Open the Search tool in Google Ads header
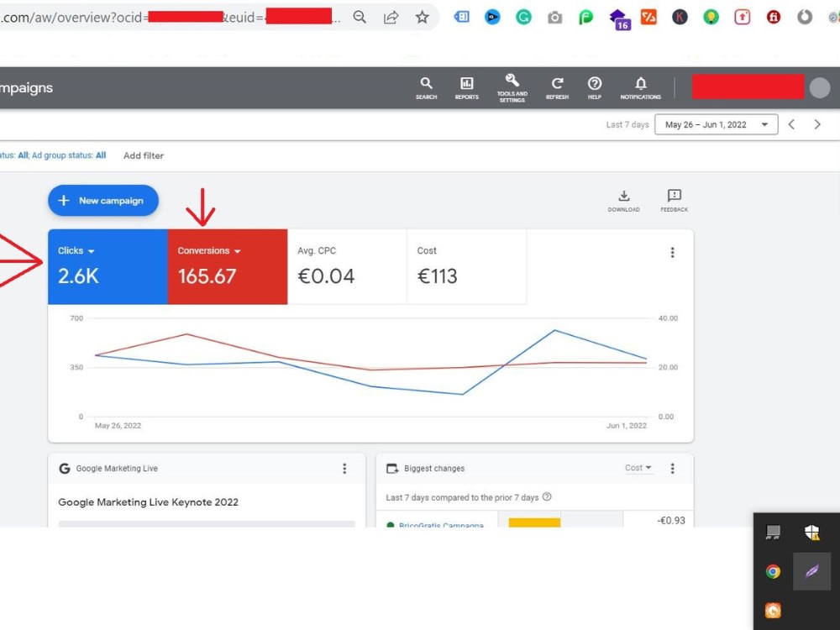The height and width of the screenshot is (630, 840). 427,88
